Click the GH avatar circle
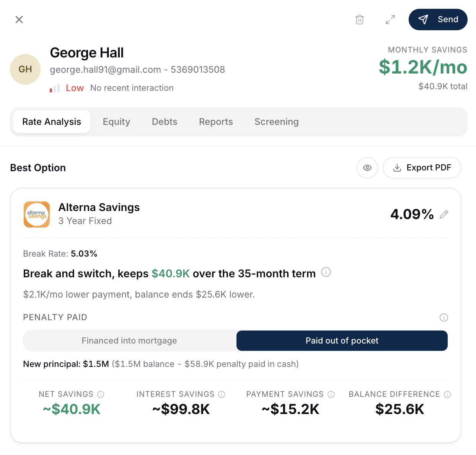This screenshot has width=476, height=455. (25, 69)
